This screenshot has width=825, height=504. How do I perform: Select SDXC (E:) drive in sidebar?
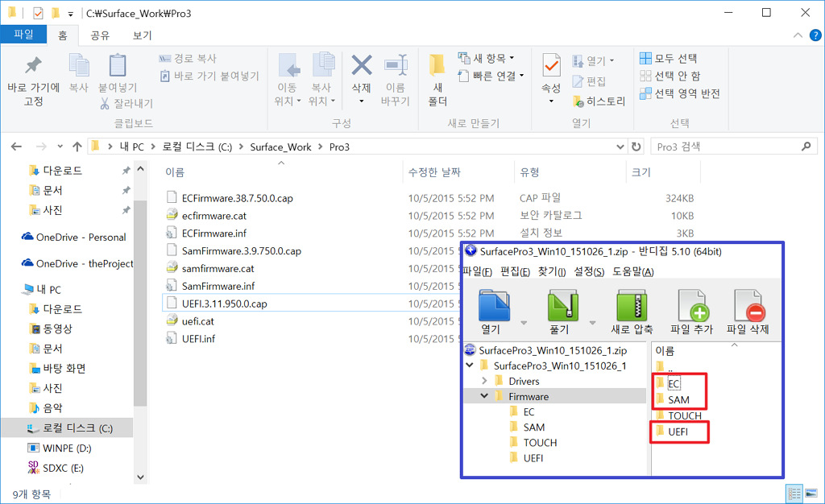63,468
